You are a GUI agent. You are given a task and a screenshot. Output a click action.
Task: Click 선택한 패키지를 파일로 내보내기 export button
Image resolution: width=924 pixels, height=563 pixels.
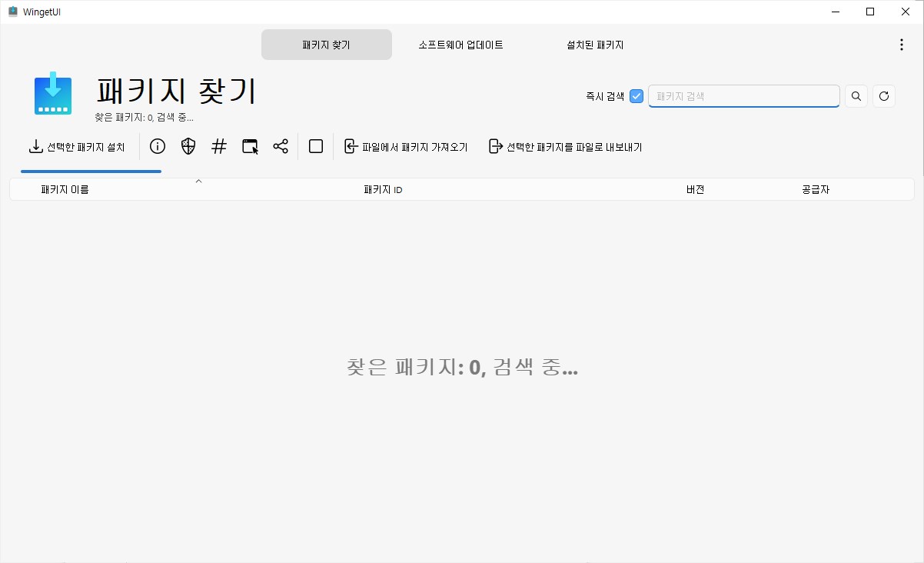tap(566, 145)
